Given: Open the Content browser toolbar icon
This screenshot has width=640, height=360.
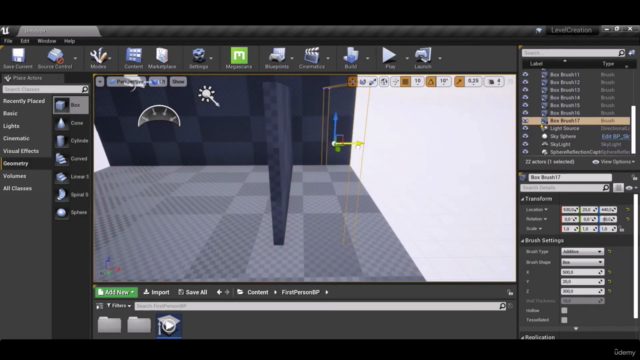Looking at the screenshot, I should coord(133,58).
